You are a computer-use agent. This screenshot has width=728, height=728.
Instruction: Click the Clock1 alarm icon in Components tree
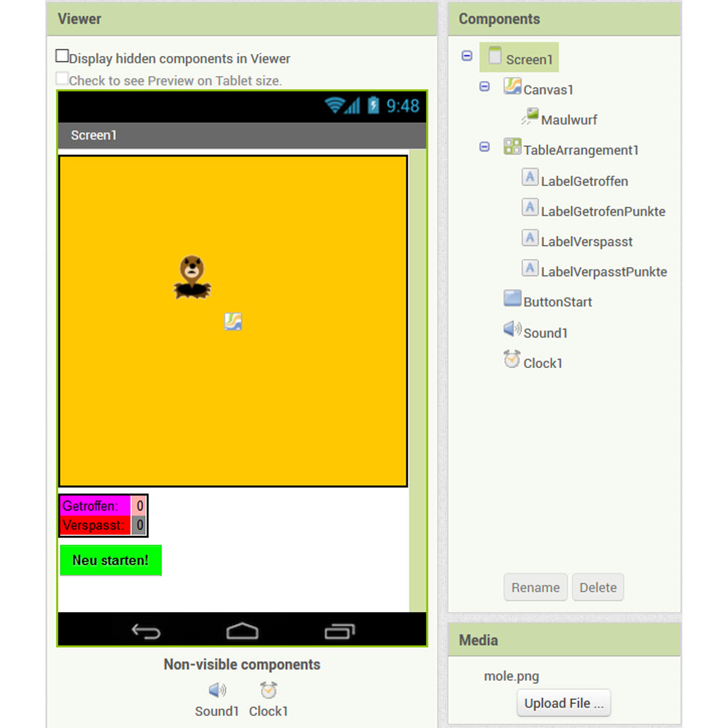[512, 359]
